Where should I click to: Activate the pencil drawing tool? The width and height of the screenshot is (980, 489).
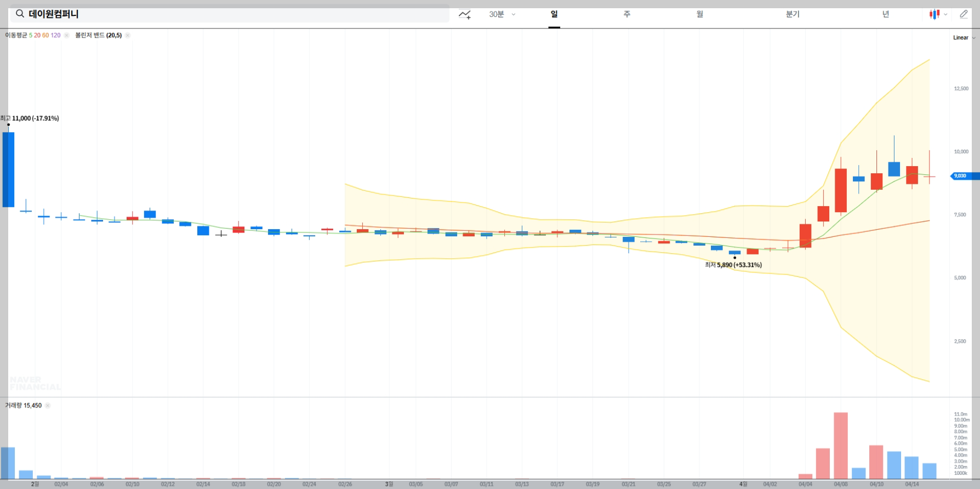[x=964, y=14]
